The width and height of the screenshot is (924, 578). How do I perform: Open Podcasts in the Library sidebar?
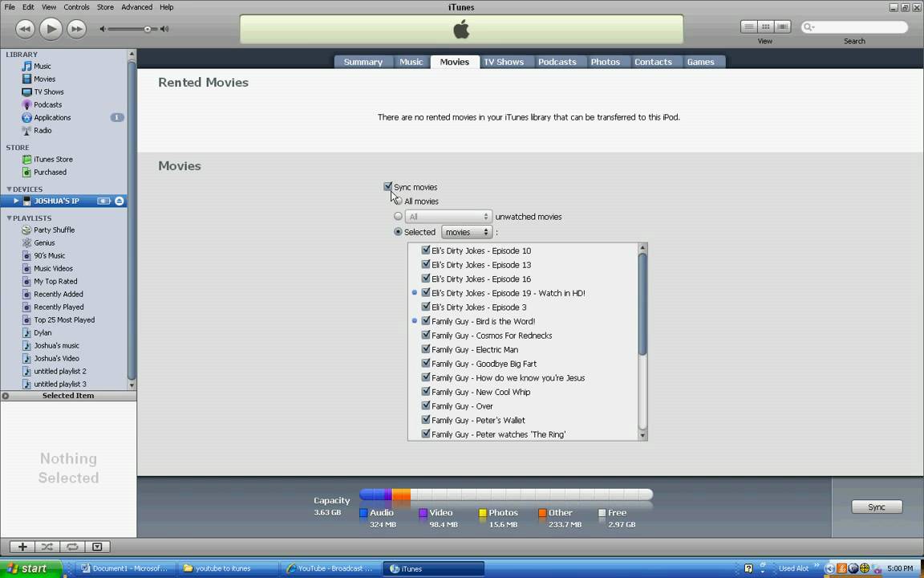[x=47, y=105]
